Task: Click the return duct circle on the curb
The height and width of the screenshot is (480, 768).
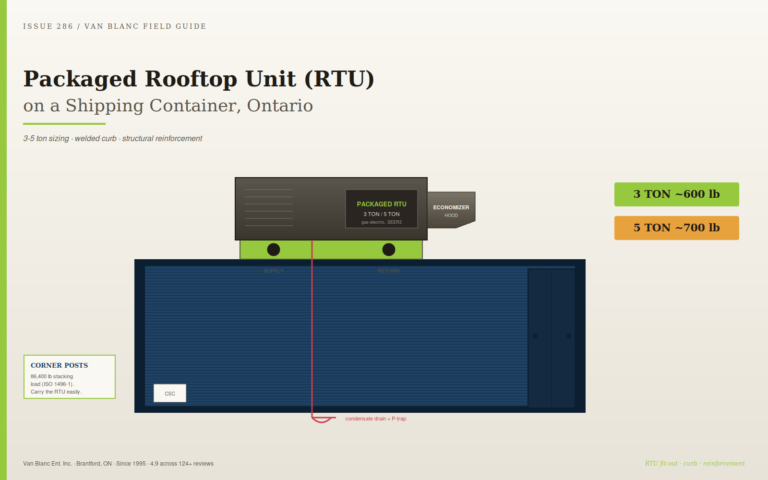Action: [x=388, y=250]
